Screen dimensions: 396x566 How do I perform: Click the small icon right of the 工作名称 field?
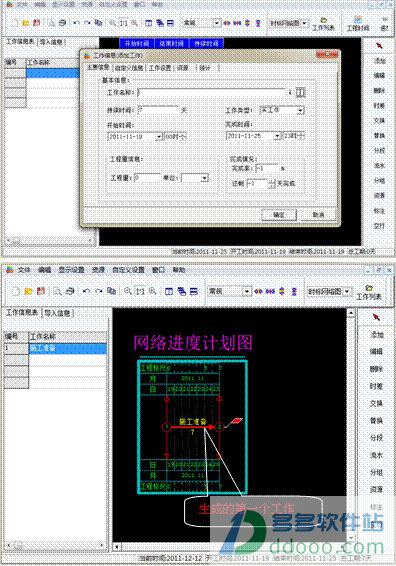pyautogui.click(x=300, y=92)
